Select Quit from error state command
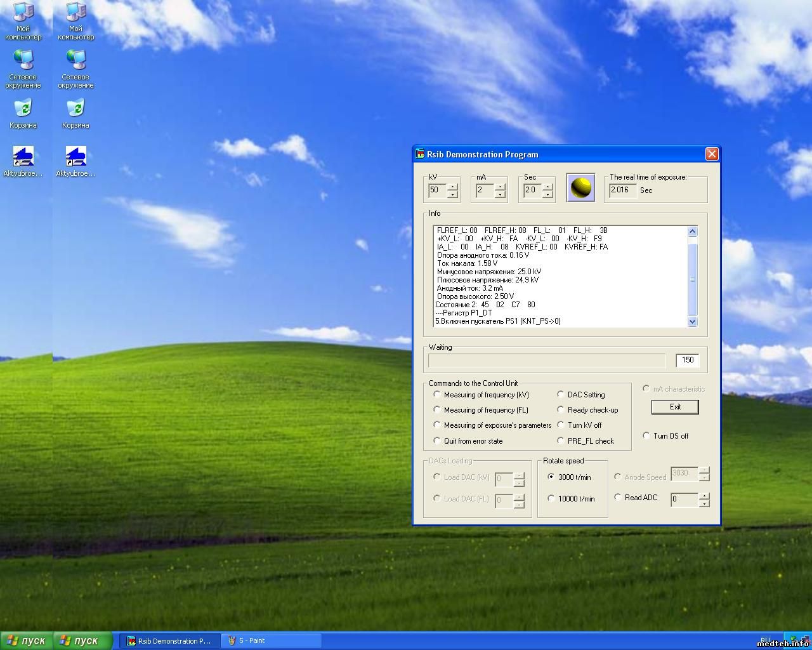 (x=437, y=441)
